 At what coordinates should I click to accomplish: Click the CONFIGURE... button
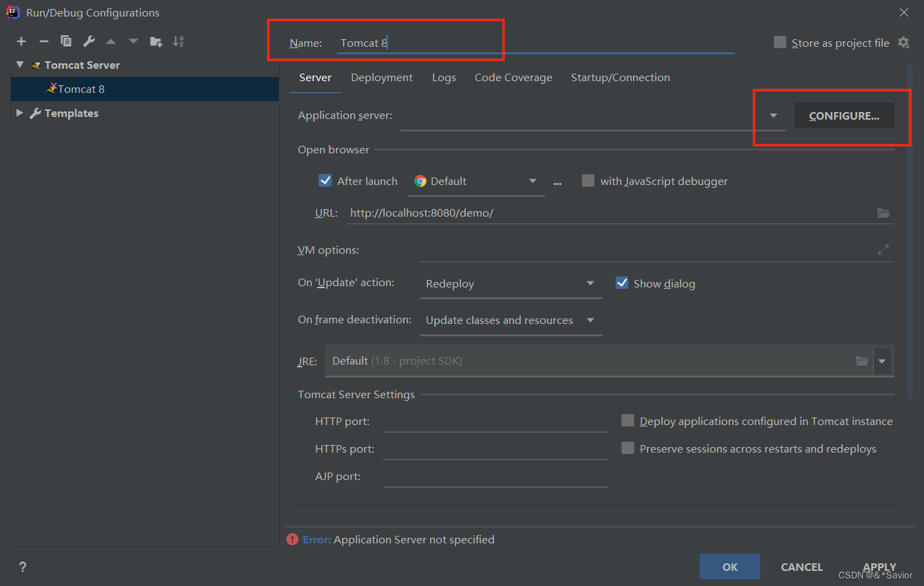tap(844, 116)
